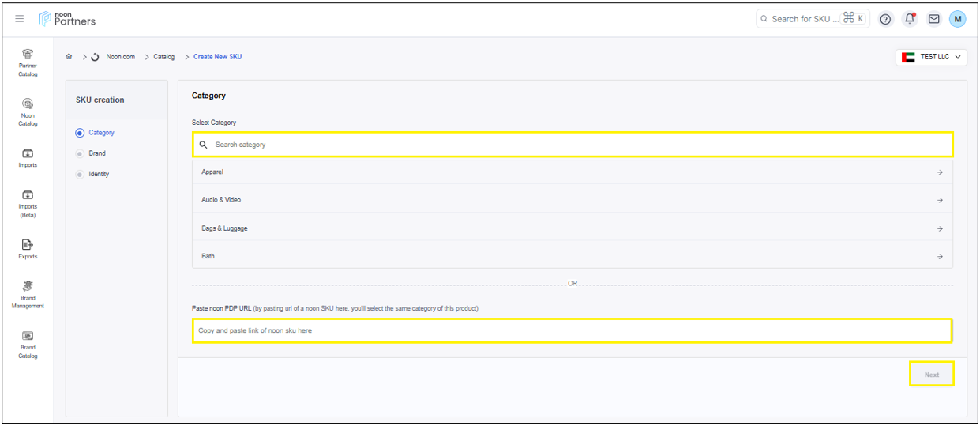Screen dimensions: 980x426
Task: Select the Apparel category row
Action: 573,172
